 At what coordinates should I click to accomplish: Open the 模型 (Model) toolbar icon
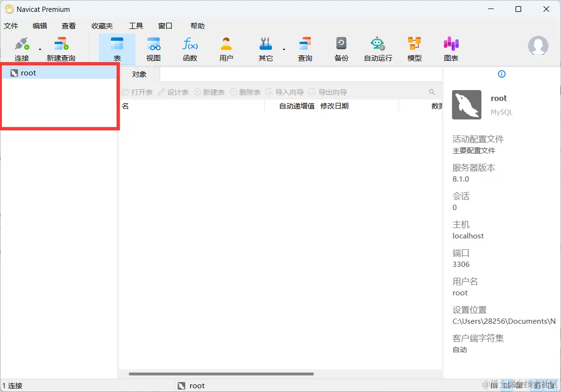point(414,44)
